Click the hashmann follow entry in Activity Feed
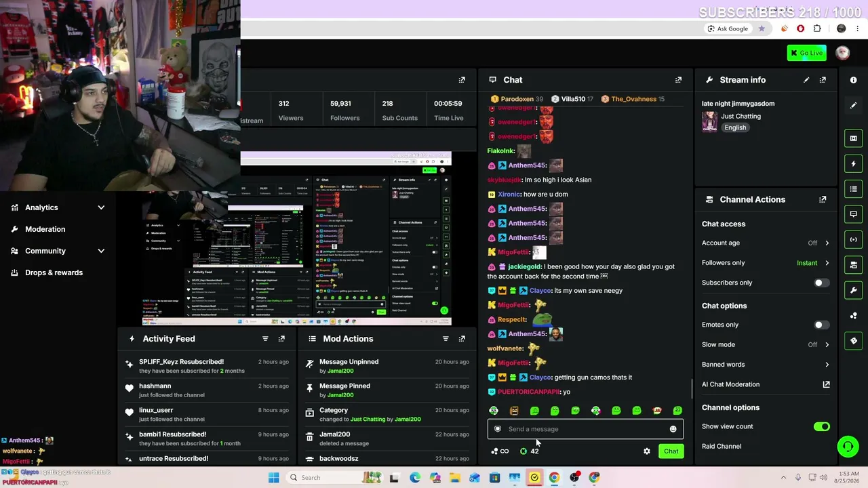This screenshot has width=868, height=488. [208, 390]
